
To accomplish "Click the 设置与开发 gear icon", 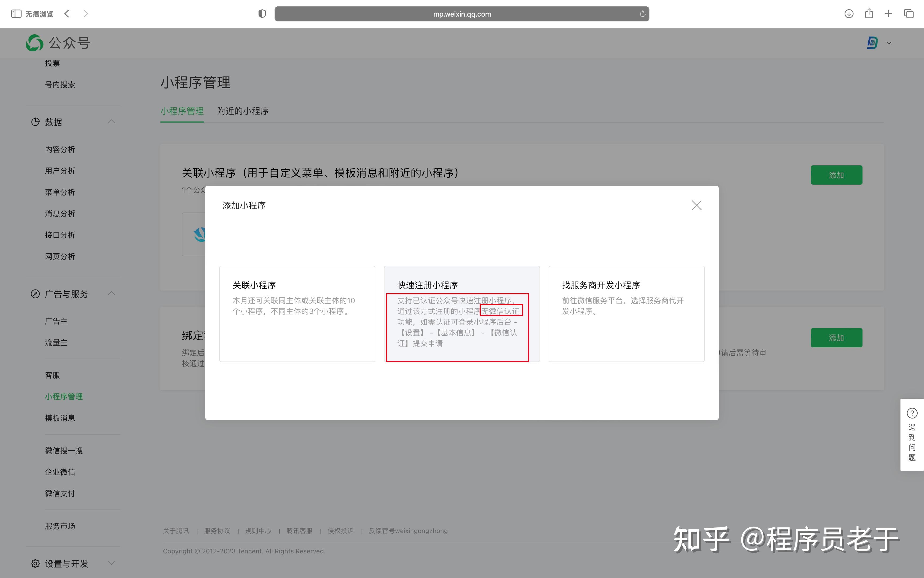I will click(35, 564).
